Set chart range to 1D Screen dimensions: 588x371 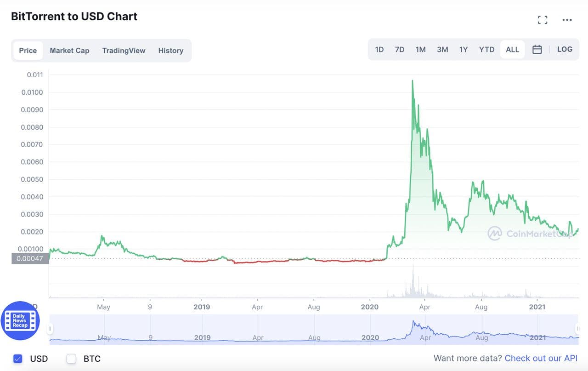(x=379, y=50)
